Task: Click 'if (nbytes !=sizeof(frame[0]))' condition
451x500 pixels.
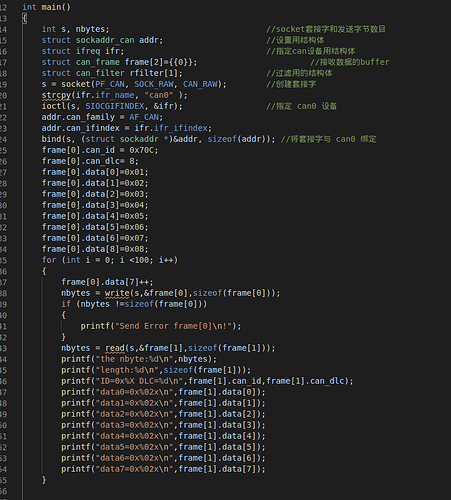Action: click(x=134, y=304)
